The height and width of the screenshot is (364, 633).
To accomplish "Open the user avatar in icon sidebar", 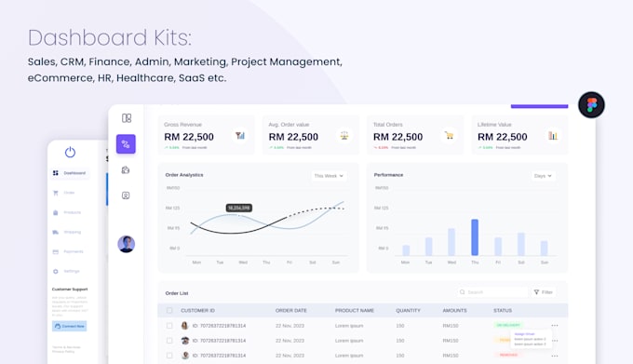I will click(127, 244).
